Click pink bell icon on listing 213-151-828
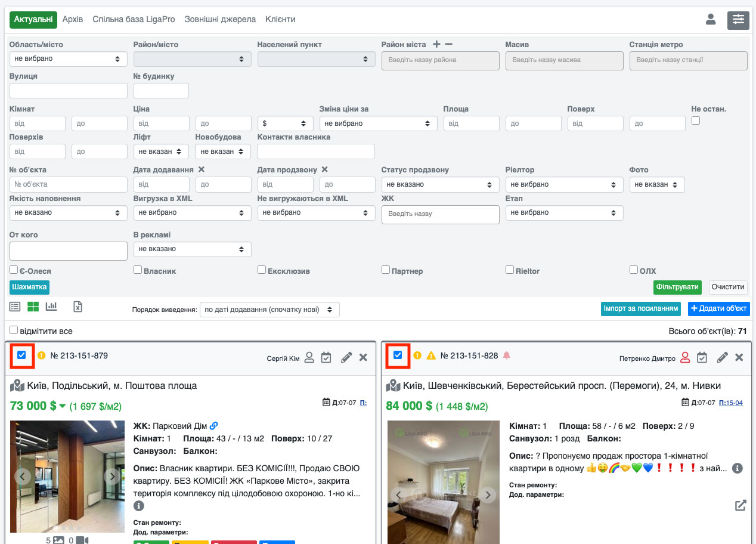 pos(507,356)
